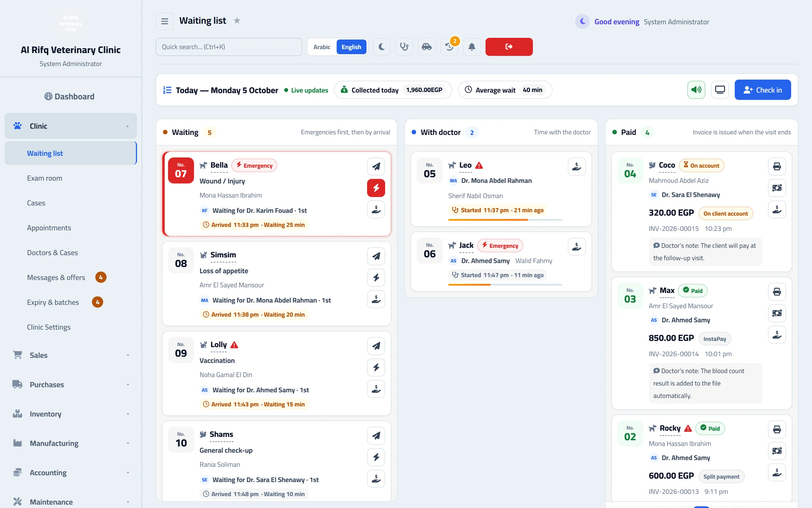Image resolution: width=812 pixels, height=508 pixels.
Task: Go to Appointments in sidebar
Action: pos(71,228)
